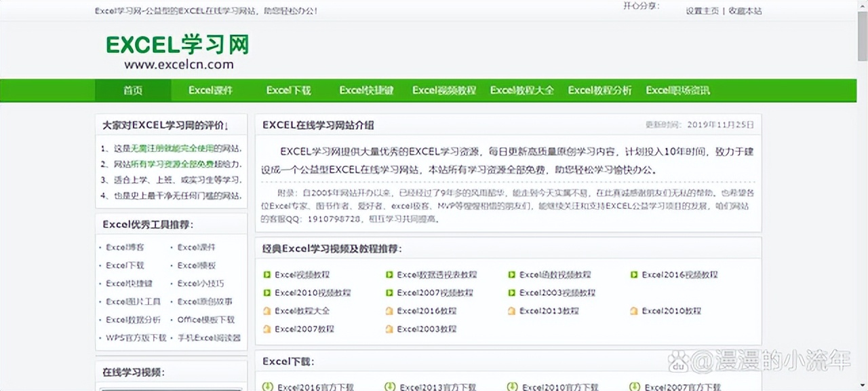Click play icon beside Excel函数视频教程
The width and height of the screenshot is (868, 391).
tap(512, 275)
